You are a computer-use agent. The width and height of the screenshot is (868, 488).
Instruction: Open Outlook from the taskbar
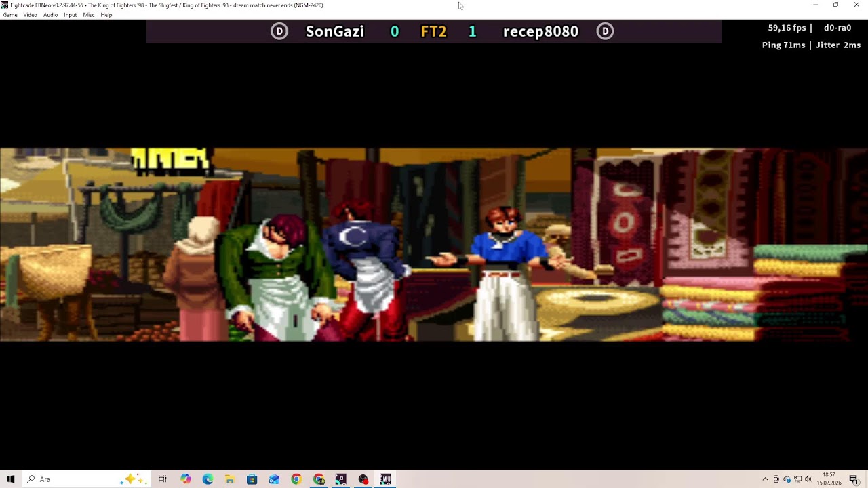tap(274, 479)
